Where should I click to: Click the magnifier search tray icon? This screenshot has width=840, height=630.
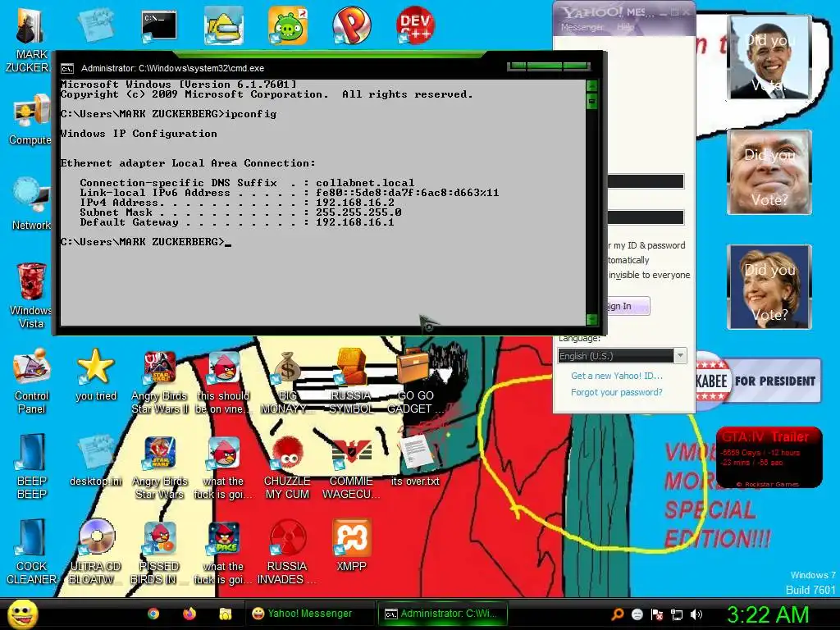tap(618, 614)
